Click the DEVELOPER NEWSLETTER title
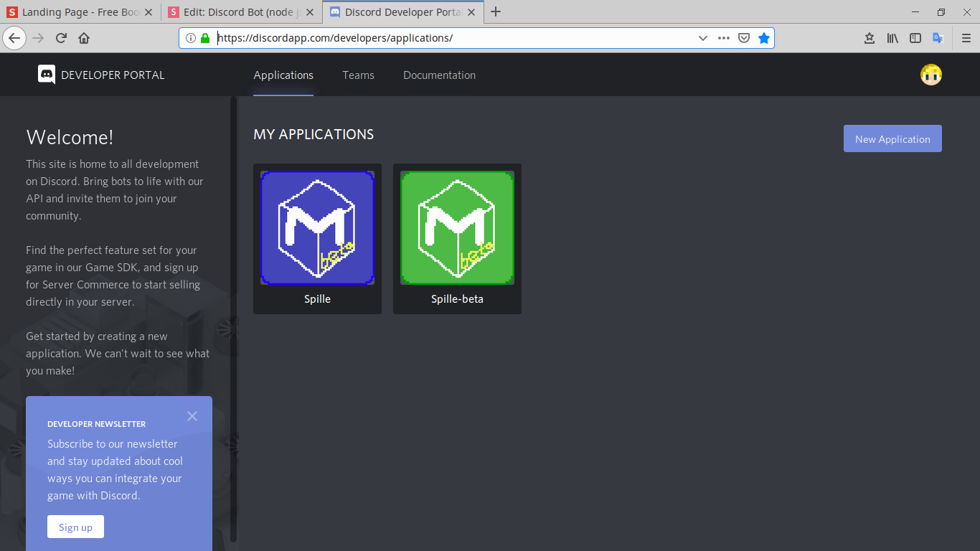The width and height of the screenshot is (980, 551). [x=96, y=424]
